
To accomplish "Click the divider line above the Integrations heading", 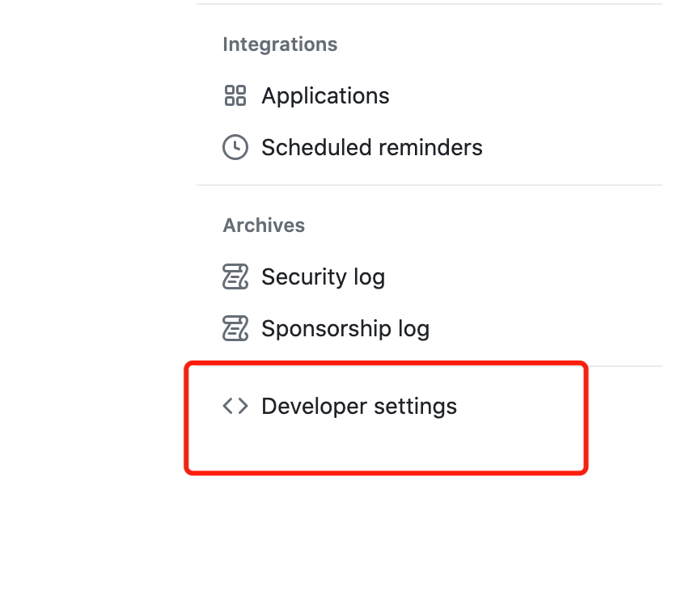I will click(429, 5).
